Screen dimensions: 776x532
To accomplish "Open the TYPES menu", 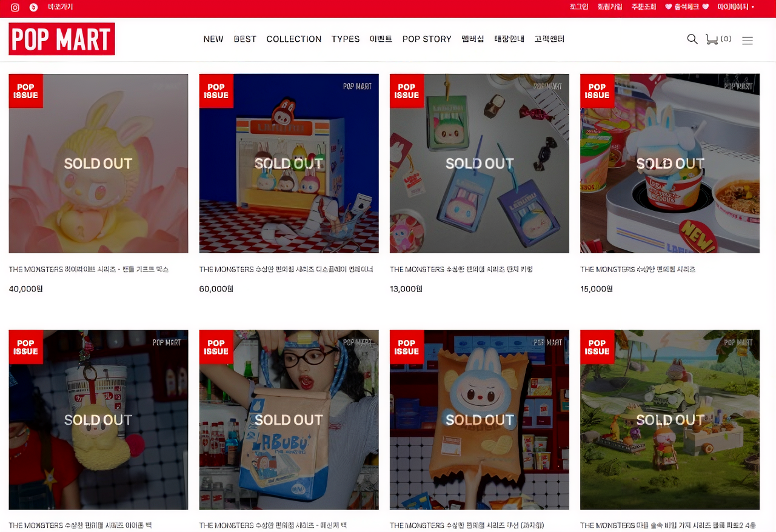I will 346,39.
